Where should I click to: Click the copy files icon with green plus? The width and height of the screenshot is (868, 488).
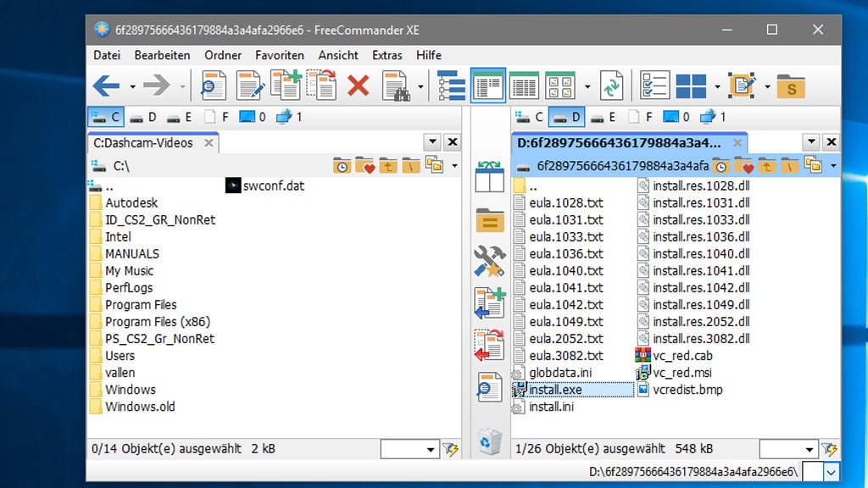click(x=286, y=86)
